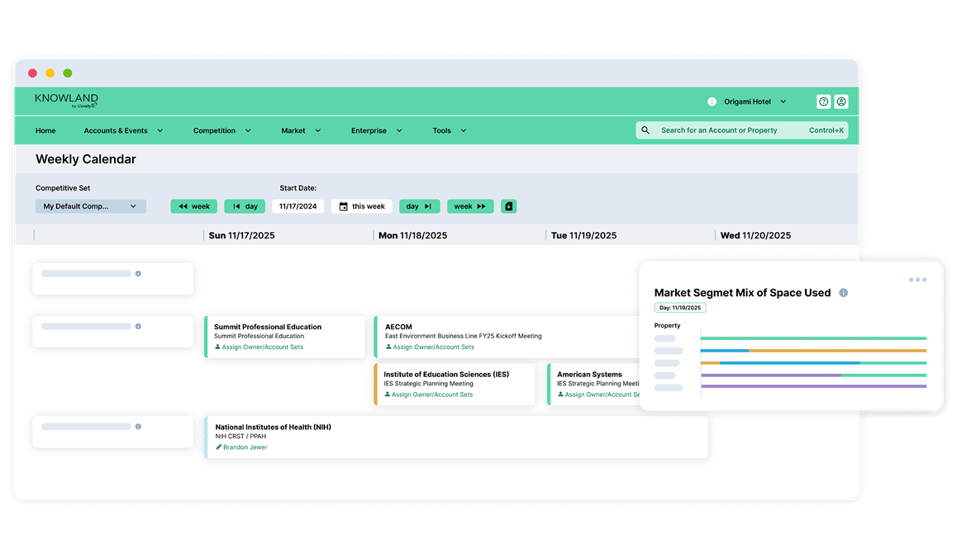Expand the My Default Comp... competitive set dropdown
The height and width of the screenshot is (560, 957).
click(x=91, y=206)
